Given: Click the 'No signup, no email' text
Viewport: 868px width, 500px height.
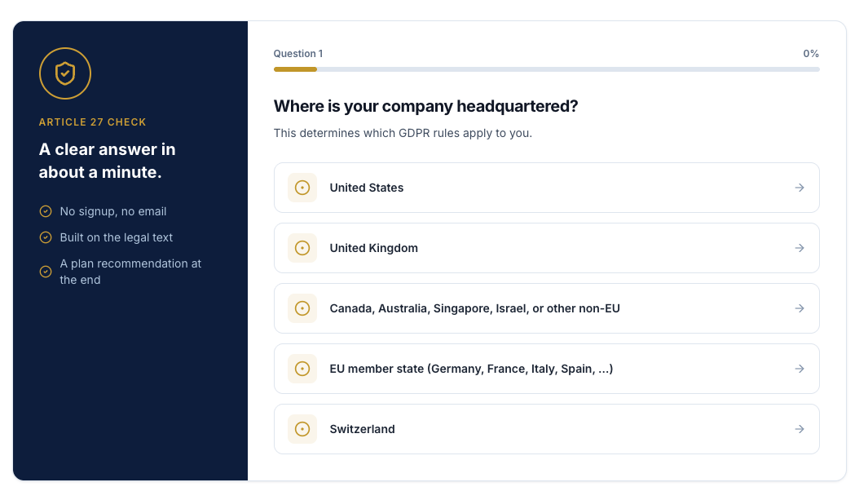Looking at the screenshot, I should (113, 211).
